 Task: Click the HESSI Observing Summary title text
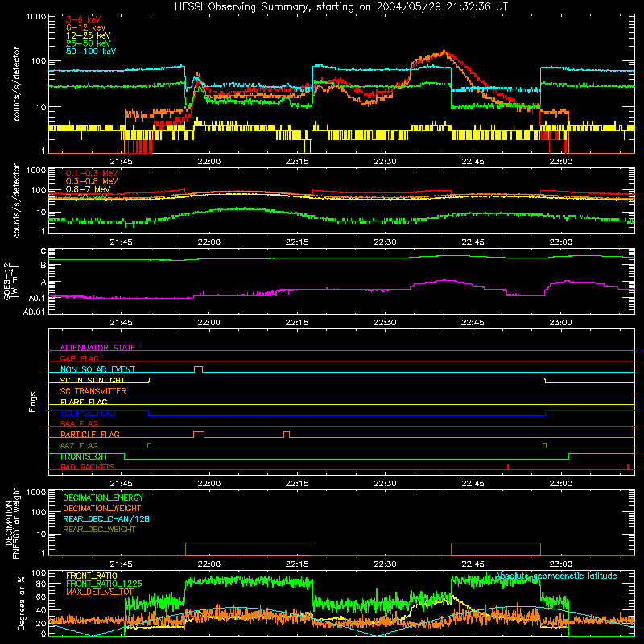341,7
